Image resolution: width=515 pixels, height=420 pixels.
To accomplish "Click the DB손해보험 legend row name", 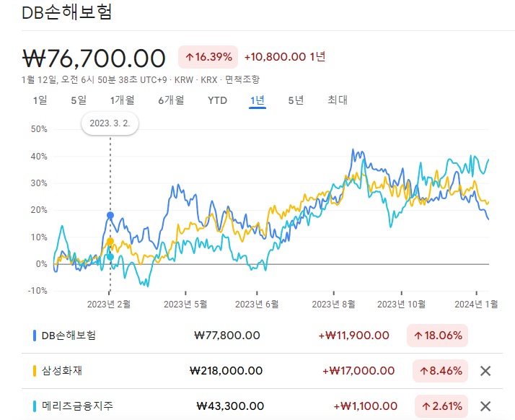I will point(69,336).
